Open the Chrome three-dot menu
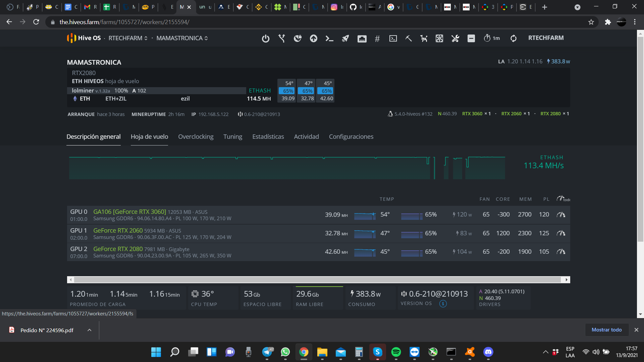The width and height of the screenshot is (644, 362). 635,22
